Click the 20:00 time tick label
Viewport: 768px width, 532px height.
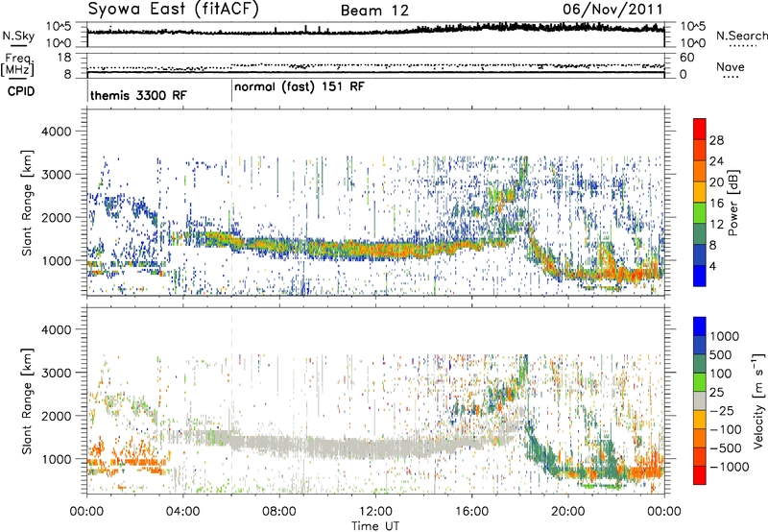point(567,512)
